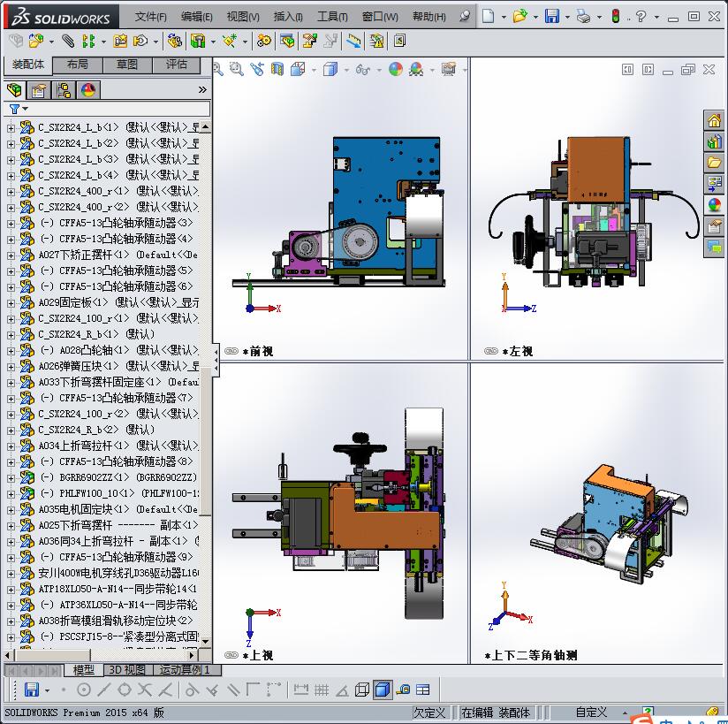This screenshot has height=724, width=728.
Task: Click the Save floppy icon in title bar
Action: (x=552, y=17)
